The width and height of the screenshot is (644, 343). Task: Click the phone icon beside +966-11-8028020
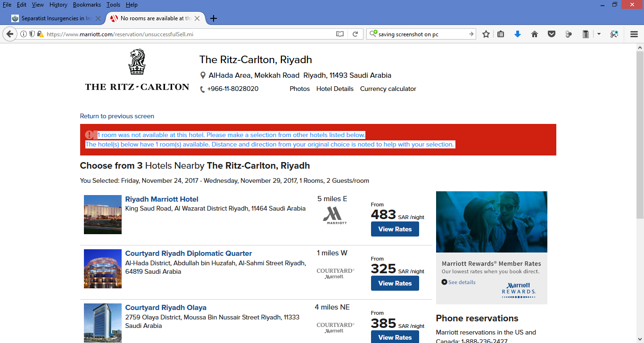tap(202, 89)
